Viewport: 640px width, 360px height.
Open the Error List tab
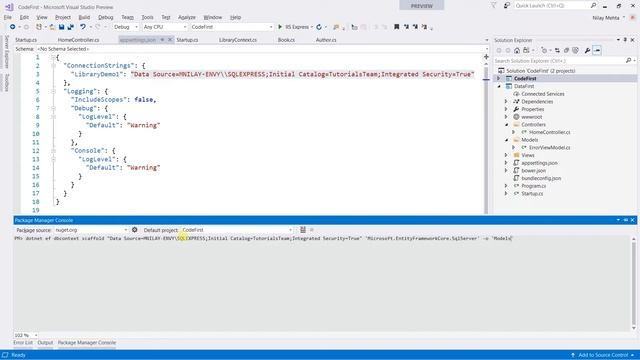[23, 343]
